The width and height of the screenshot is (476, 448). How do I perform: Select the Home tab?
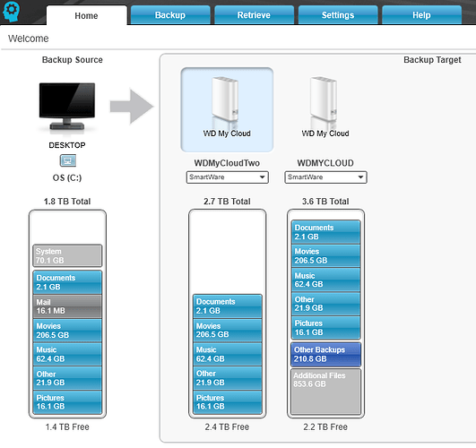tap(87, 15)
